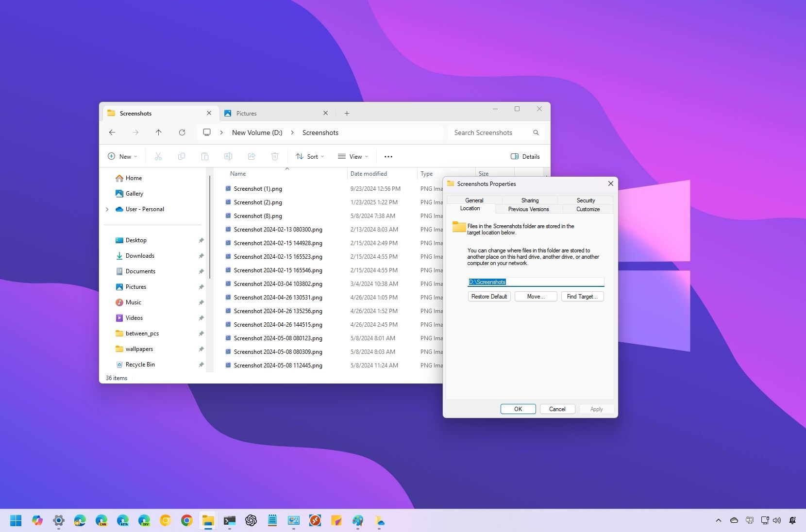Open the Sort dropdown
The height and width of the screenshot is (532, 806).
pos(310,156)
